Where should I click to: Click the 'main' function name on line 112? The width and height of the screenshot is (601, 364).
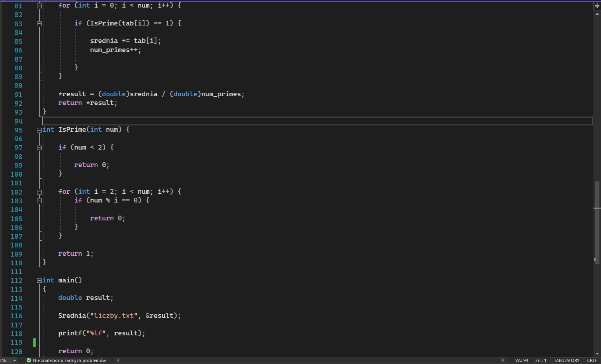pos(66,280)
